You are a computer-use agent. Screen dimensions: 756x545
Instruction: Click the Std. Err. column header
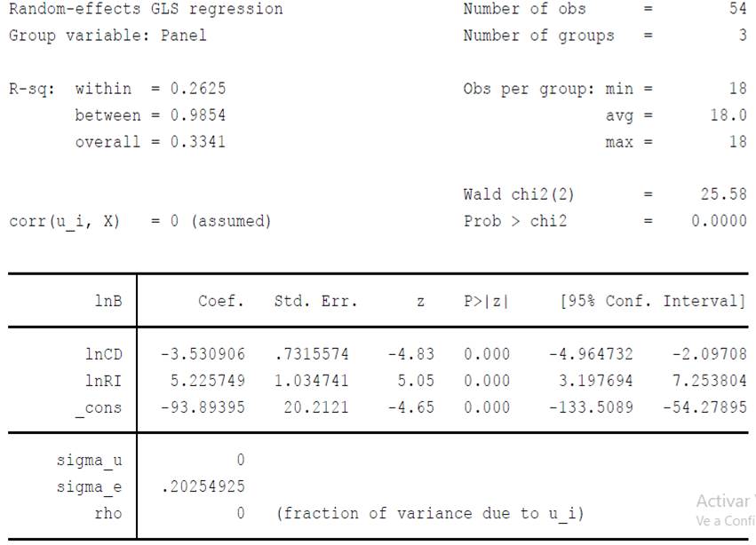pyautogui.click(x=315, y=301)
